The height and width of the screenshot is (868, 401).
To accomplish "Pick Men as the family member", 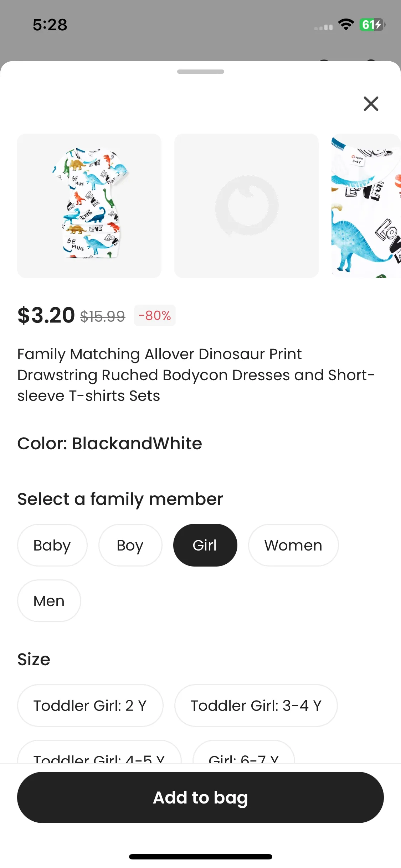I will pos(49,601).
